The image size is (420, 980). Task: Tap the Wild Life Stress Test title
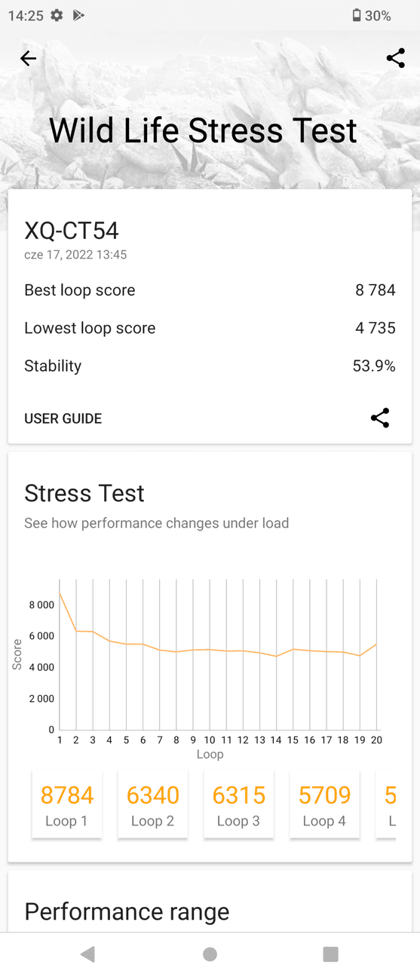pyautogui.click(x=203, y=130)
